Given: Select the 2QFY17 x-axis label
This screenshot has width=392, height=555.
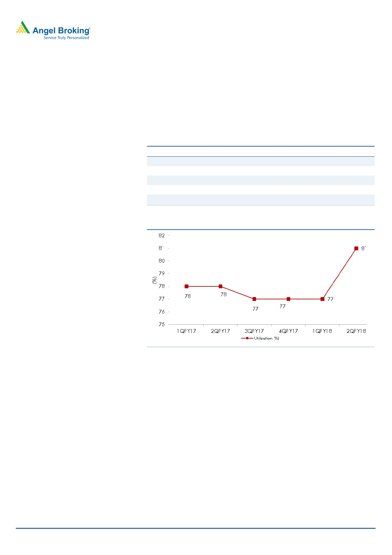Looking at the screenshot, I should pyautogui.click(x=220, y=331).
